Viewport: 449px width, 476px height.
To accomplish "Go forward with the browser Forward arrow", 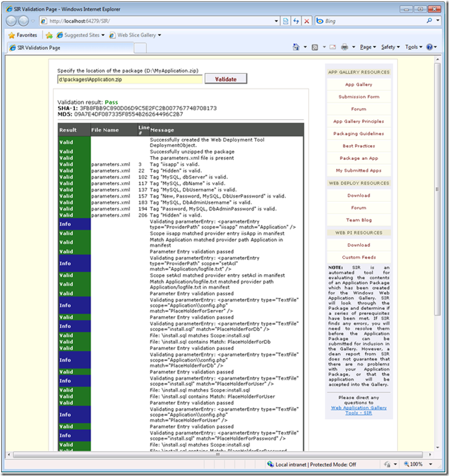I will point(23,21).
